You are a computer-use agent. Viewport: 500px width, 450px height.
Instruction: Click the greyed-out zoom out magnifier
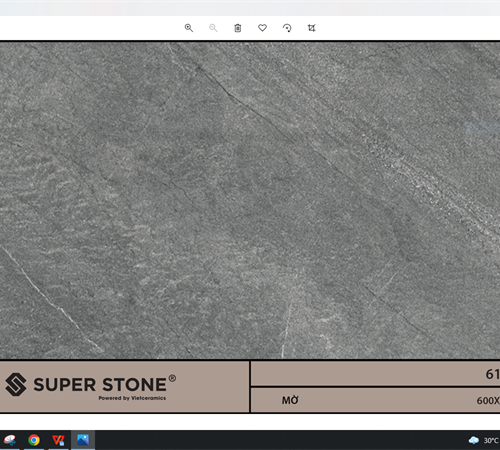(x=213, y=28)
